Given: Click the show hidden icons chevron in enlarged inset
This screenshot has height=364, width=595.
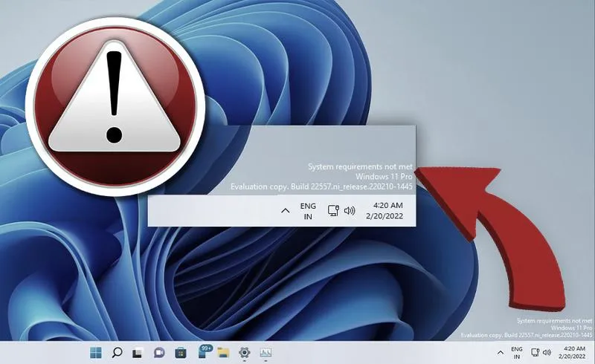Looking at the screenshot, I should [x=286, y=211].
